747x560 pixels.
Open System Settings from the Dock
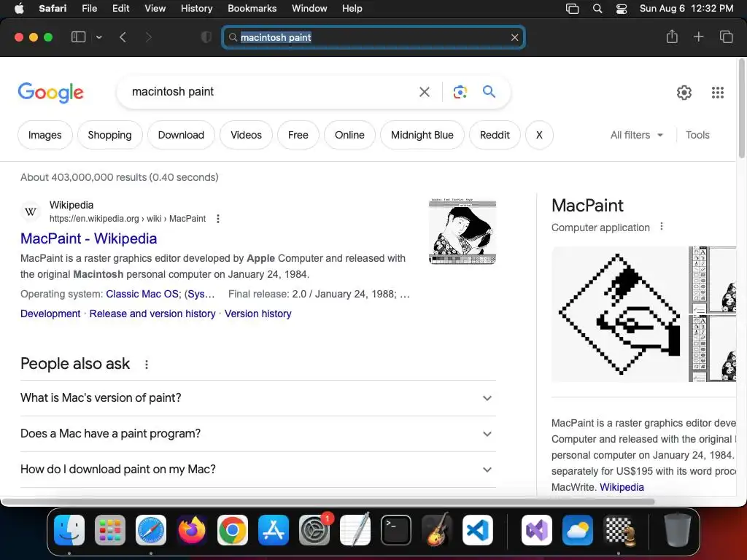pos(314,530)
